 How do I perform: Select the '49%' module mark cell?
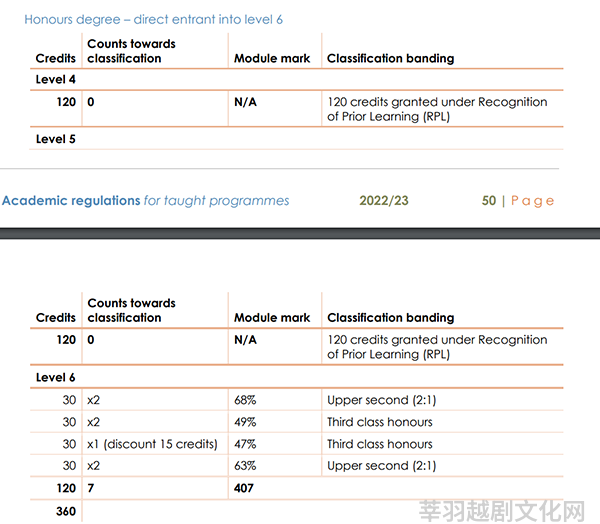(245, 422)
